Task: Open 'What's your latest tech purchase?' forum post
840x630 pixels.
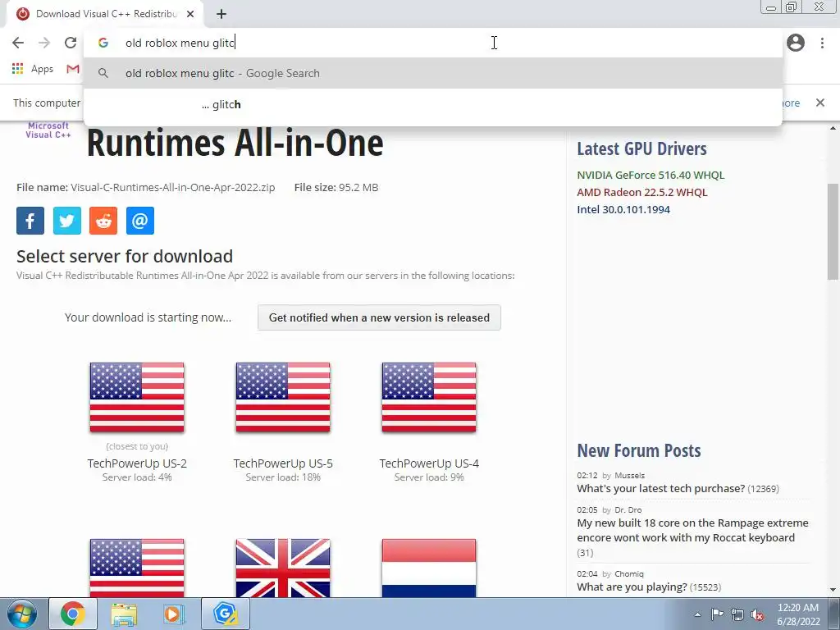Action: (x=660, y=489)
